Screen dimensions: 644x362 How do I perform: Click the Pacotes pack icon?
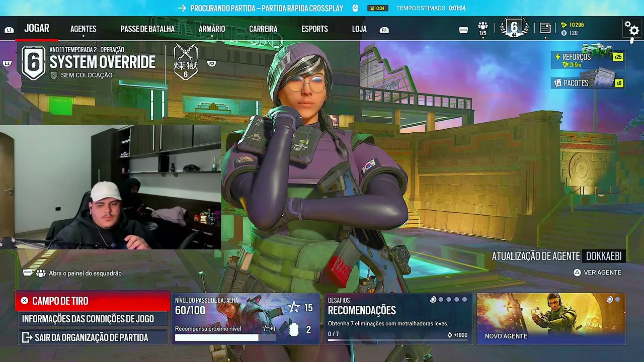click(557, 83)
